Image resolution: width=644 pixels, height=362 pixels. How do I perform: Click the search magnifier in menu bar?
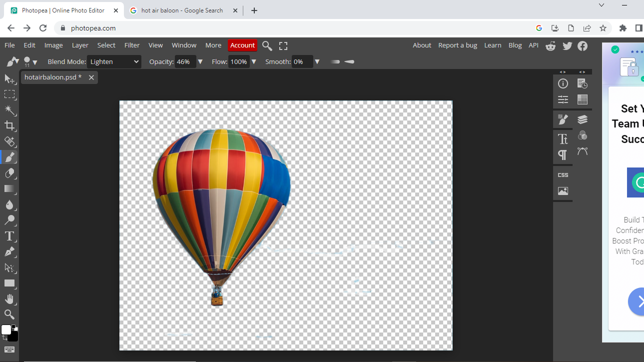[267, 45]
